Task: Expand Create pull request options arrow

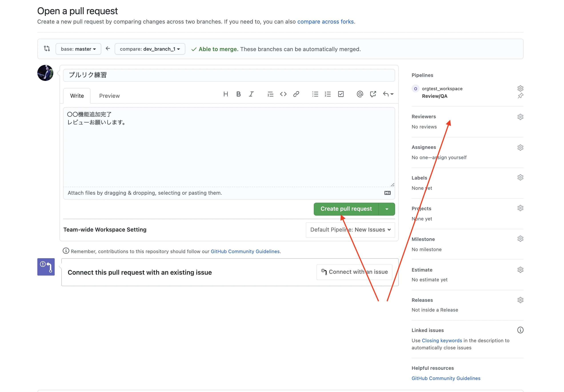Action: (x=386, y=209)
